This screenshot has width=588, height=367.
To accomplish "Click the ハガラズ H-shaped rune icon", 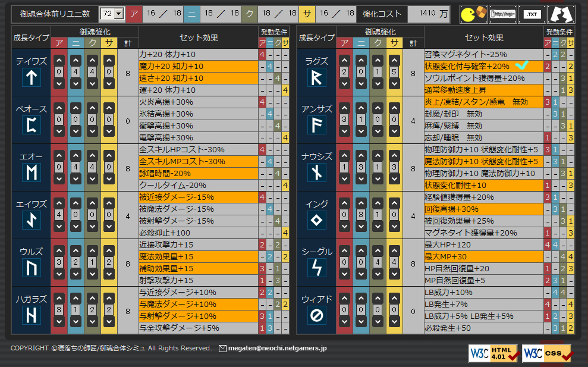I will (32, 315).
